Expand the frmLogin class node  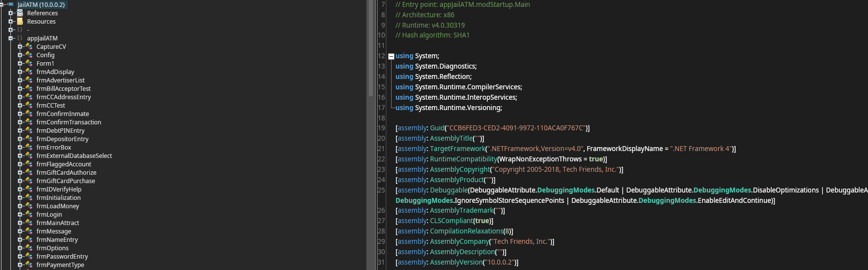(20, 214)
